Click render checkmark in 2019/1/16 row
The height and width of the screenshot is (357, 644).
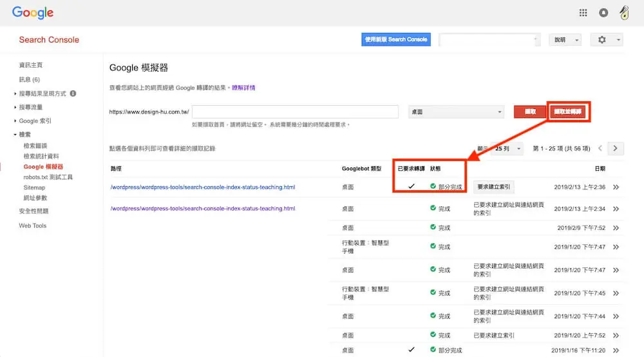(x=411, y=350)
